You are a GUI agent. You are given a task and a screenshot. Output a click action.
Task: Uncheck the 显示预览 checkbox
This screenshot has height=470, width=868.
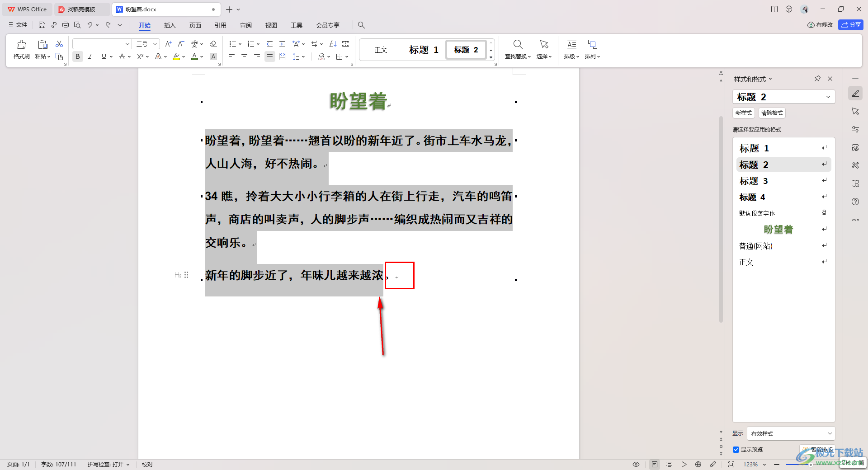pos(736,450)
